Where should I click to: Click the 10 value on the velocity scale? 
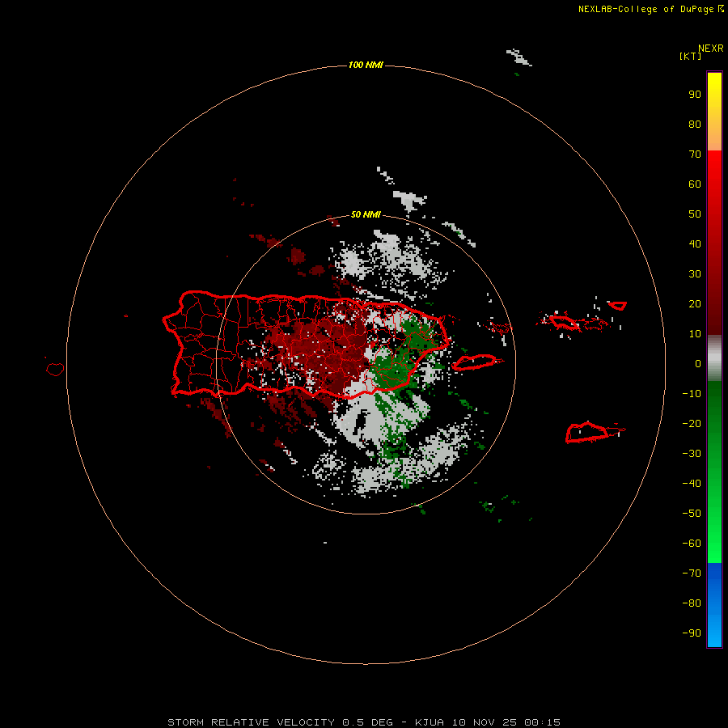695,334
